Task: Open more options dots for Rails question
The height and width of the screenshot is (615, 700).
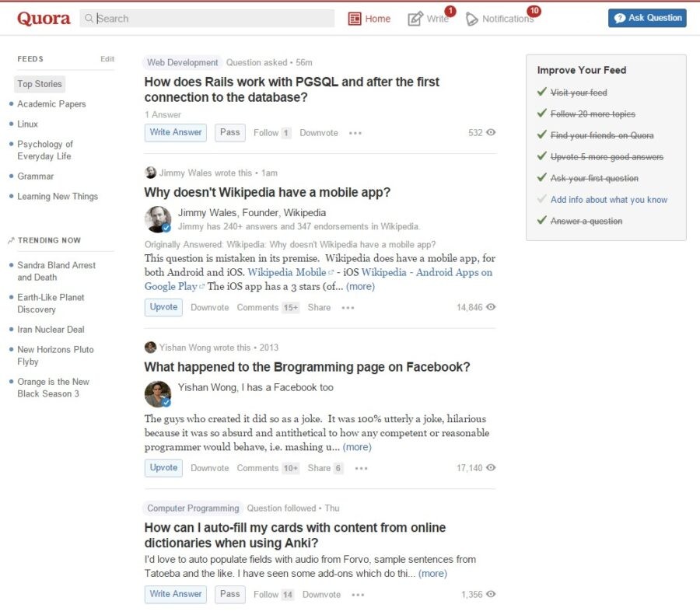Action: coord(355,133)
